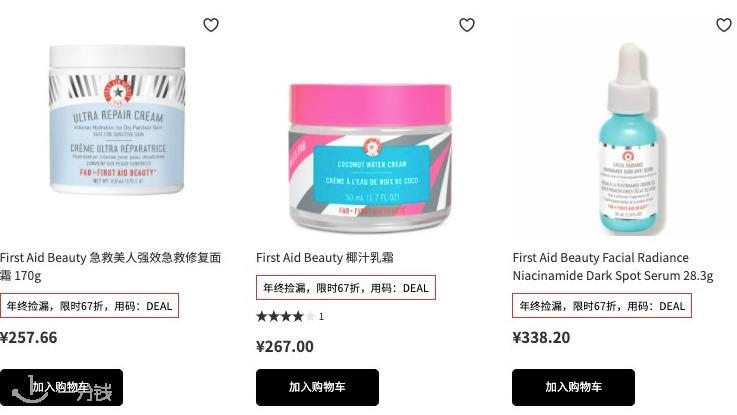Viewport: 737px width, 415px height.
Task: Favorite the Ultra Repair Cream with heart icon
Action: (211, 24)
